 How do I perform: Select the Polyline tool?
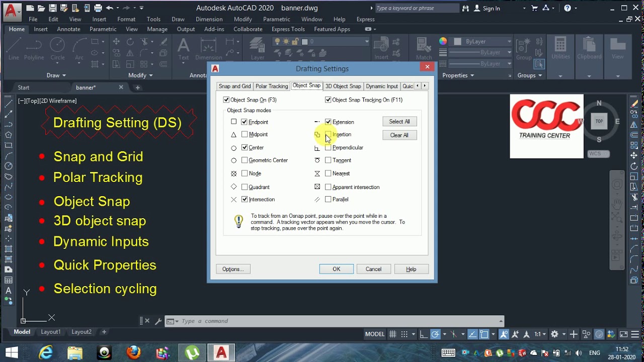pyautogui.click(x=34, y=49)
